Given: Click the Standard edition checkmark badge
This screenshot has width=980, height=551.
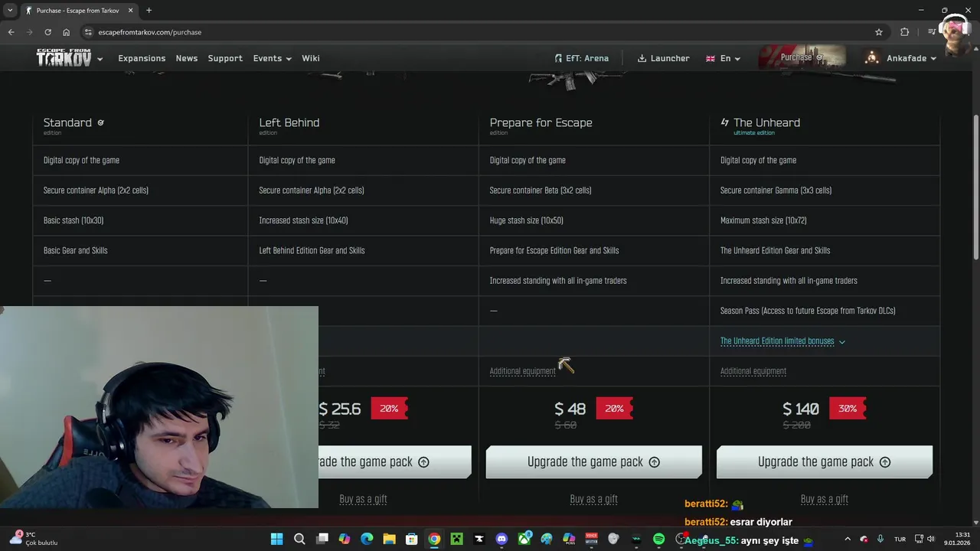Looking at the screenshot, I should 100,122.
